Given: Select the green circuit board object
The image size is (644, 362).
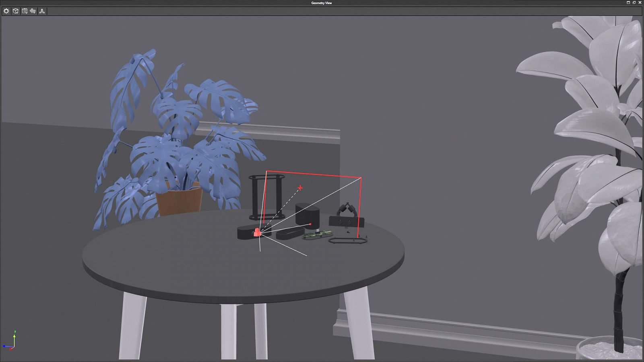Looking at the screenshot, I should coord(317,234).
